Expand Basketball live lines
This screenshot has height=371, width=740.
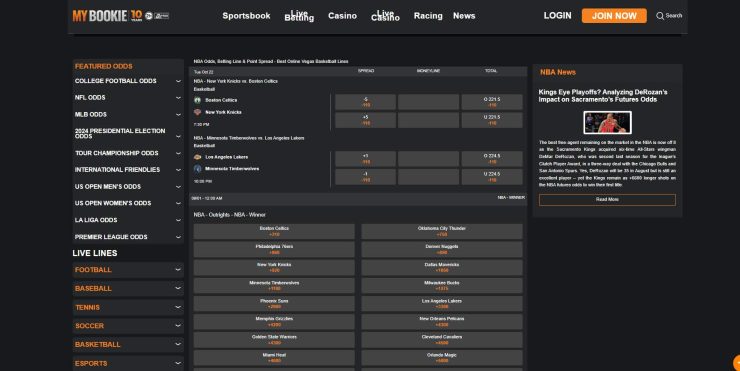click(128, 345)
